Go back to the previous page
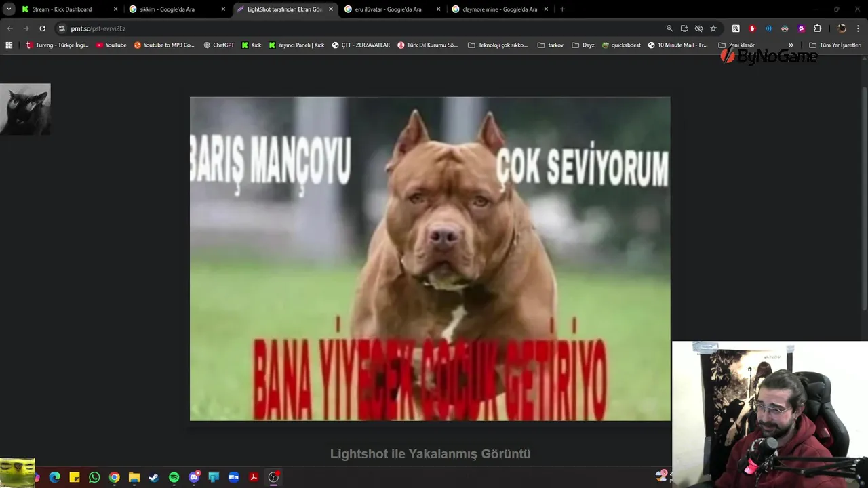This screenshot has height=488, width=868. pos(9,28)
